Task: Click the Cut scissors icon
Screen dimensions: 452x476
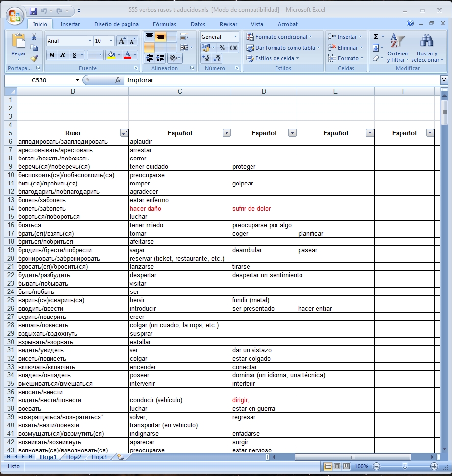Action: pyautogui.click(x=34, y=37)
